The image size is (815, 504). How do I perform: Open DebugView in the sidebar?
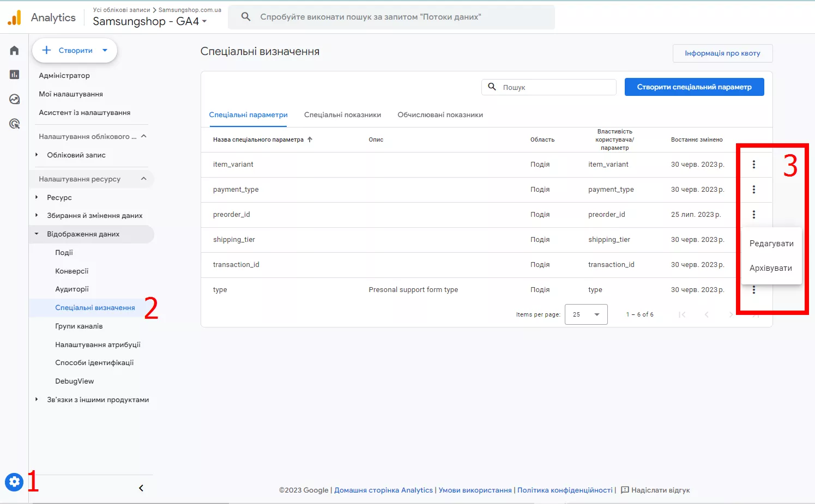[x=74, y=381]
